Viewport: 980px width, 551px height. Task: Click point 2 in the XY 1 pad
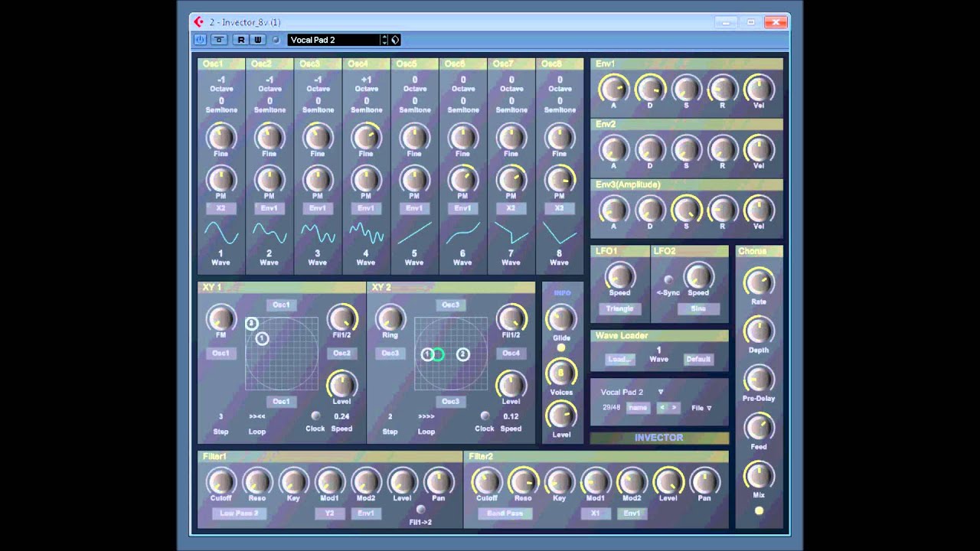pyautogui.click(x=251, y=324)
